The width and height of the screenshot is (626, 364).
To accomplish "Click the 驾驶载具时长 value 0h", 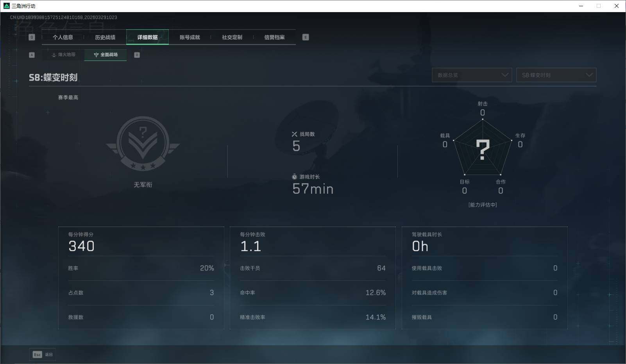I will click(420, 246).
